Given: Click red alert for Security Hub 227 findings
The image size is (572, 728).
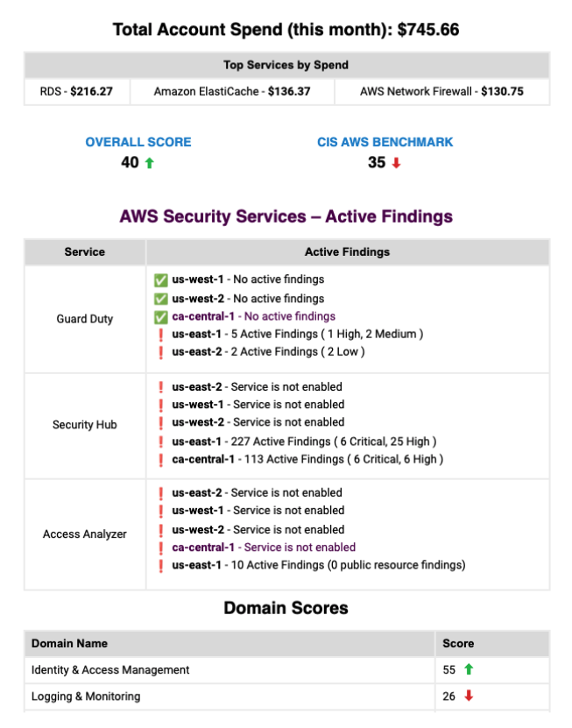Looking at the screenshot, I should (161, 442).
